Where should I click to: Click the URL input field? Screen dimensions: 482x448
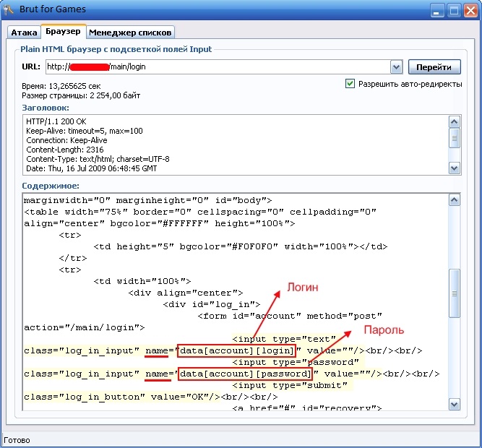[x=218, y=66]
